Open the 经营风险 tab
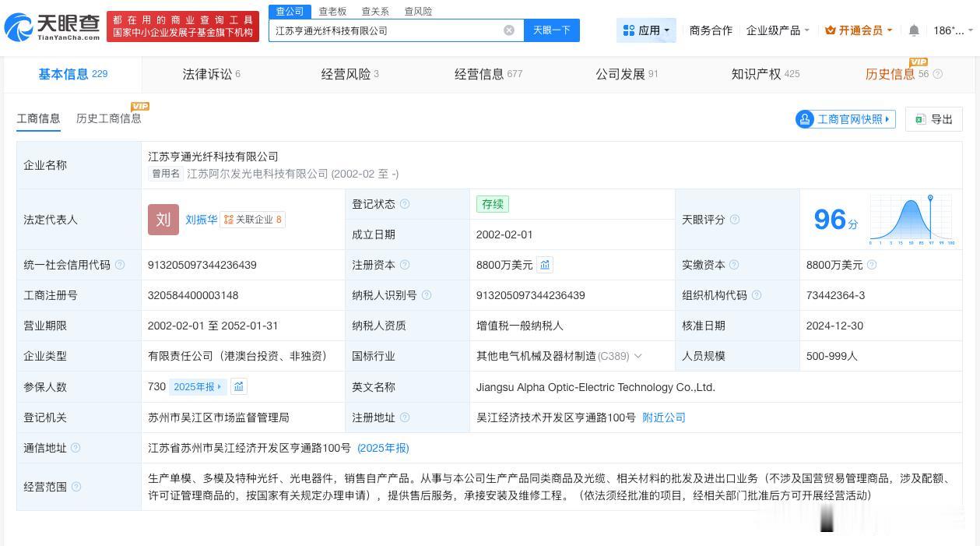The width and height of the screenshot is (980, 546). point(349,74)
